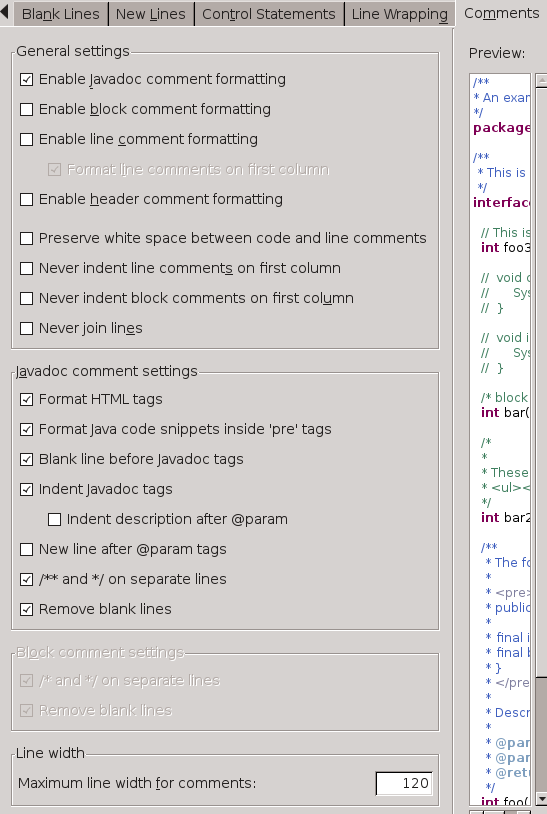Click '/* block' comment in preview
Screen dimensions: 547x814
(504, 398)
